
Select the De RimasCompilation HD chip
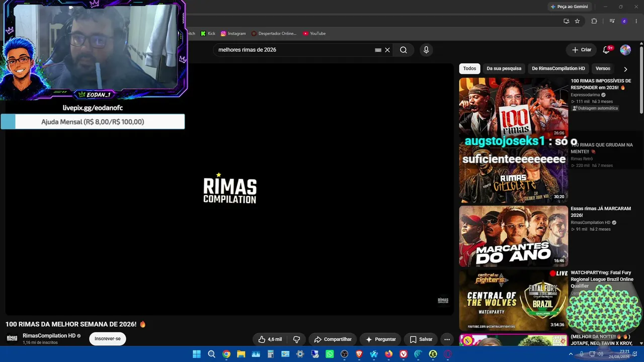558,68
